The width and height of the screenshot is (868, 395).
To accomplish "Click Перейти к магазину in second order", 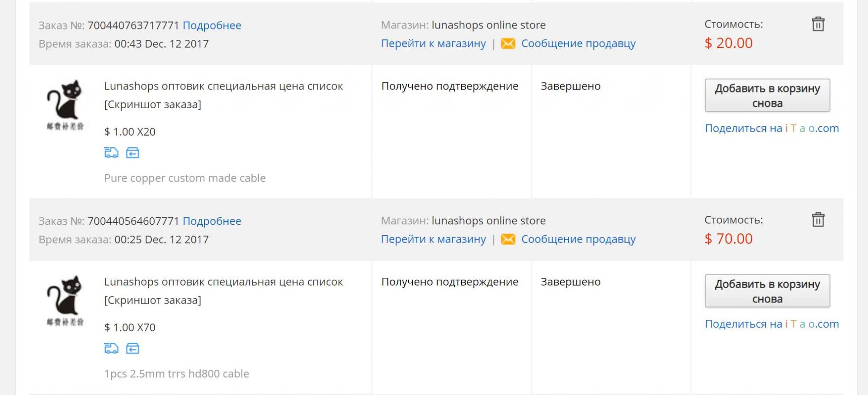I will coord(433,239).
